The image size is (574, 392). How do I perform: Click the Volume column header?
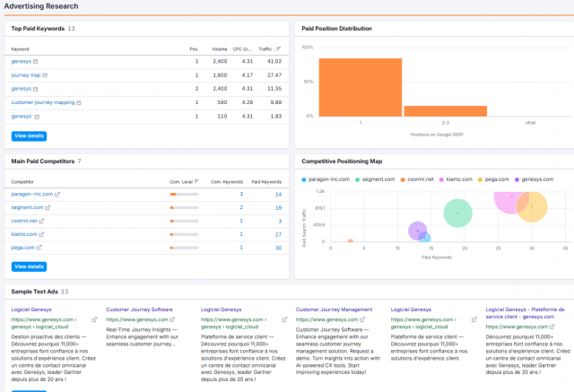point(219,49)
